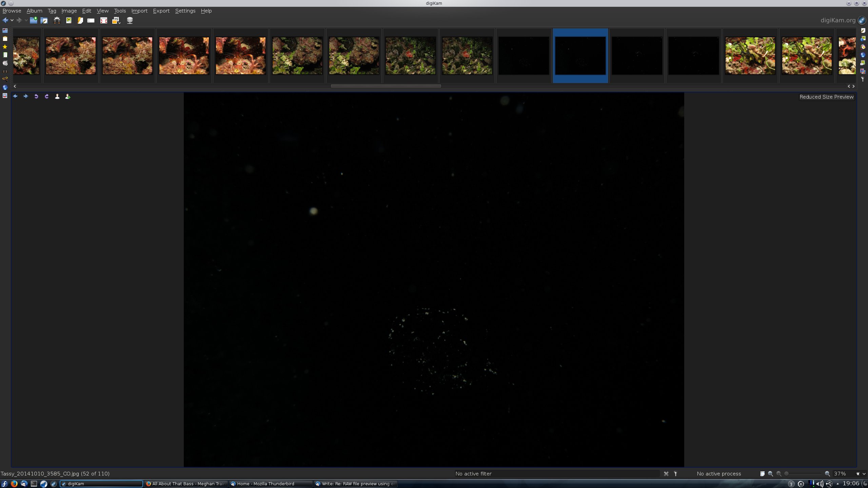Open the Image Editor lightning icon

coord(80,20)
